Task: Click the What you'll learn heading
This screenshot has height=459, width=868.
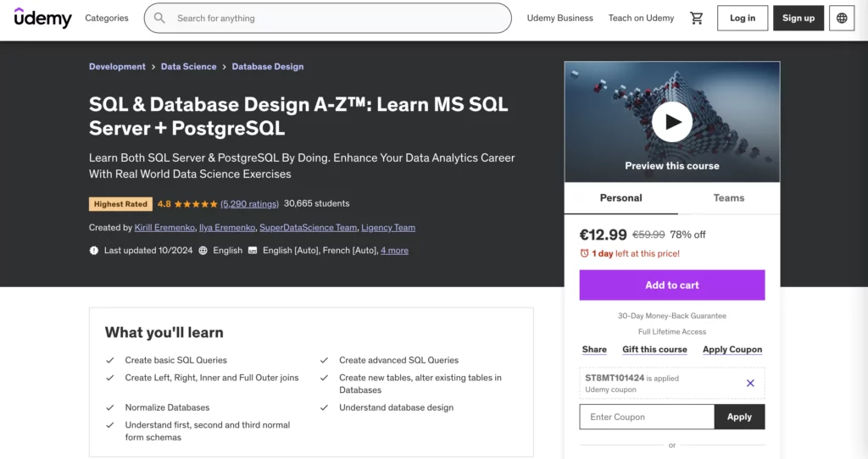Action: 164,332
